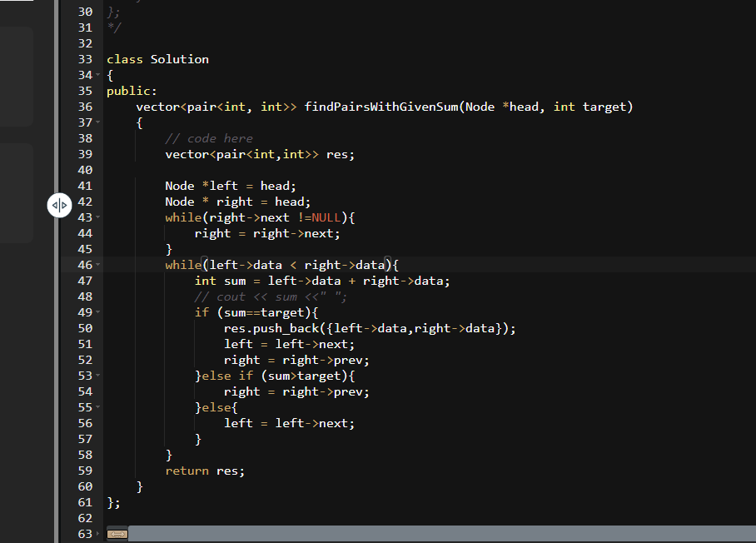Click closing '};' on line 61

(x=113, y=502)
